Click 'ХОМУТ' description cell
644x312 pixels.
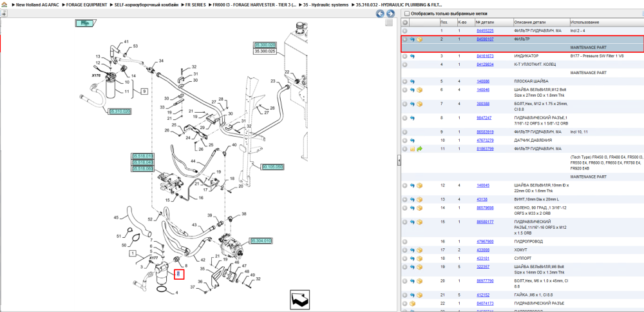click(520, 250)
